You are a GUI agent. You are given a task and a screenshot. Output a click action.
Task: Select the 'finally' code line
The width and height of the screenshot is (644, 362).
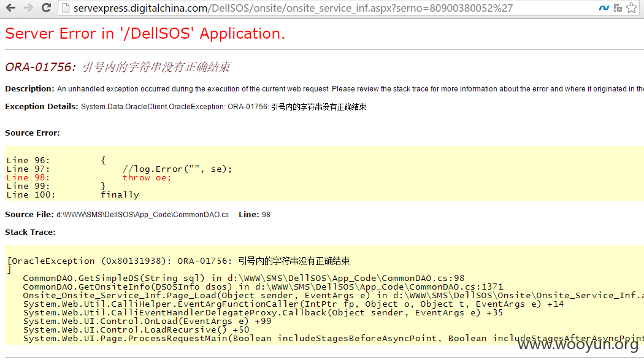pyautogui.click(x=120, y=194)
